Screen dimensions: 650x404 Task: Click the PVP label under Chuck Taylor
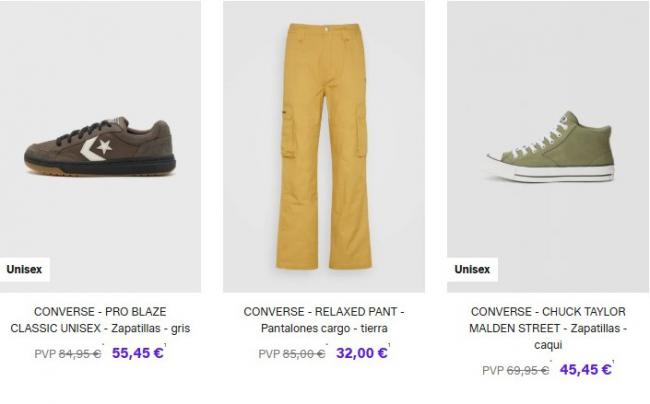click(x=493, y=370)
